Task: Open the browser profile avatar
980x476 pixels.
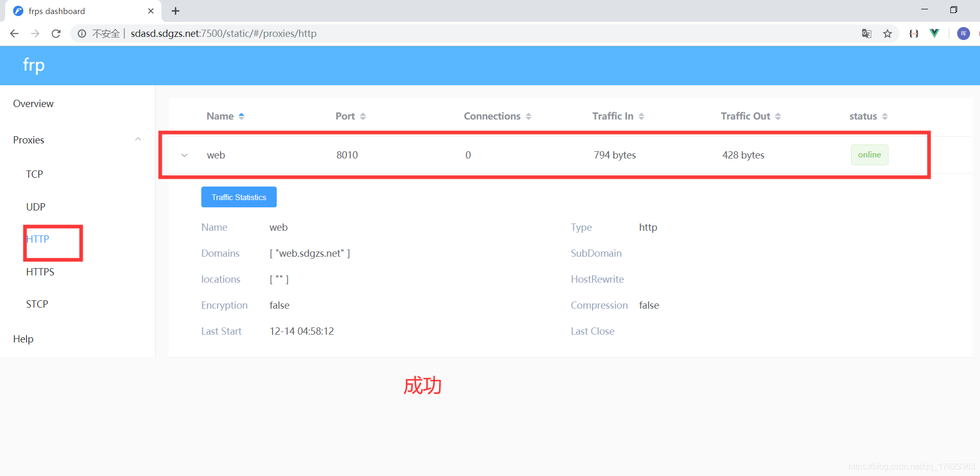Action: [x=963, y=34]
